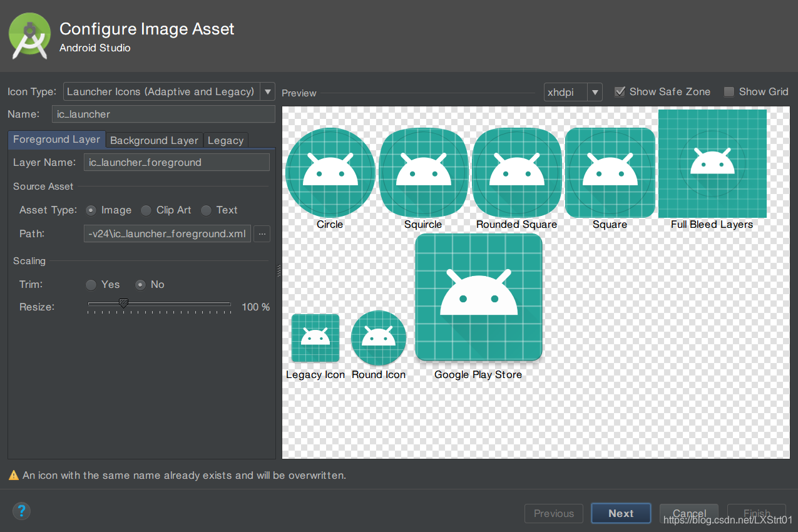This screenshot has height=532, width=798.
Task: Select the Squircle icon preview
Action: (423, 171)
